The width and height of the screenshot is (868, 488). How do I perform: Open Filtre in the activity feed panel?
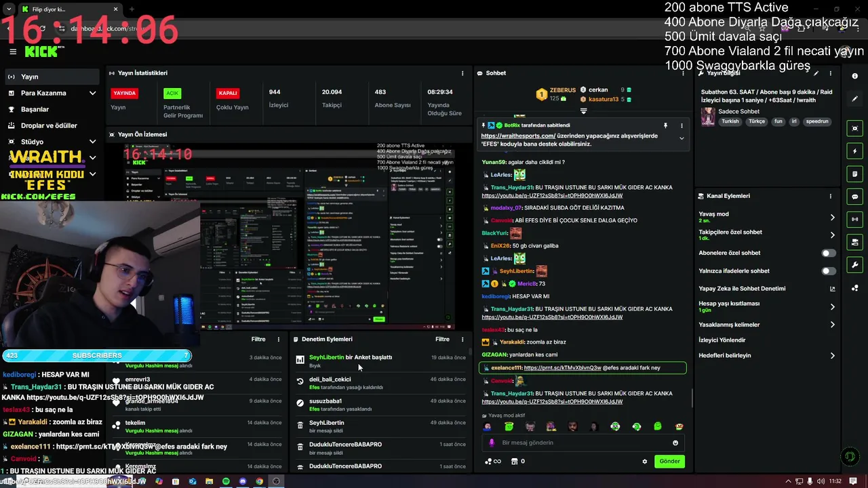point(258,339)
